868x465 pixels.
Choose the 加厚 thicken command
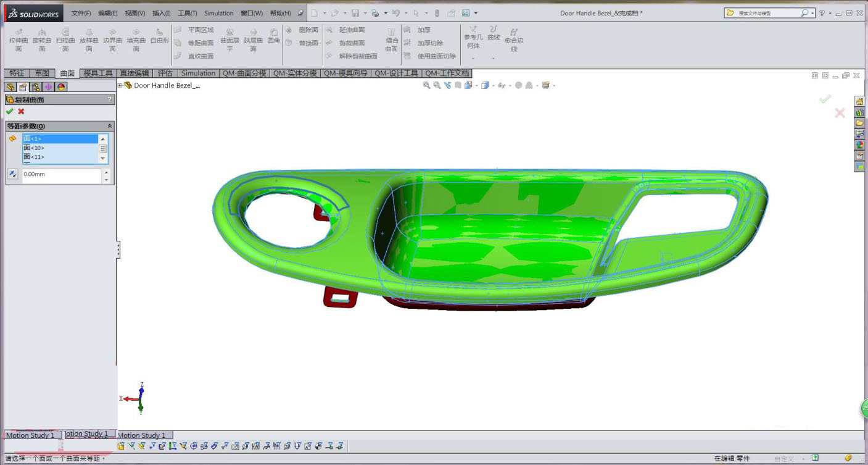pos(418,30)
